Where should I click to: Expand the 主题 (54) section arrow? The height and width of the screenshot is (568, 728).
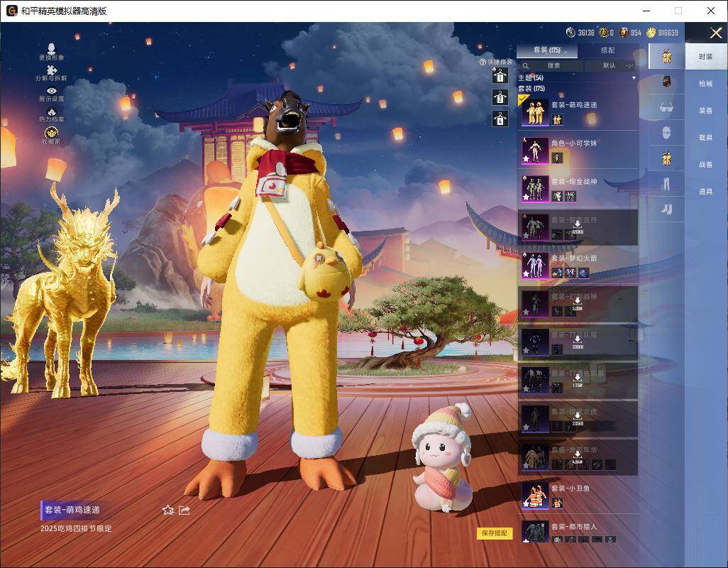click(634, 78)
